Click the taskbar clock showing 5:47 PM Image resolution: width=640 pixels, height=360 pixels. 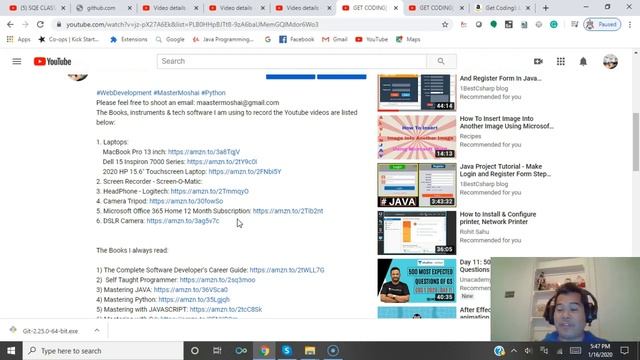click(600, 351)
